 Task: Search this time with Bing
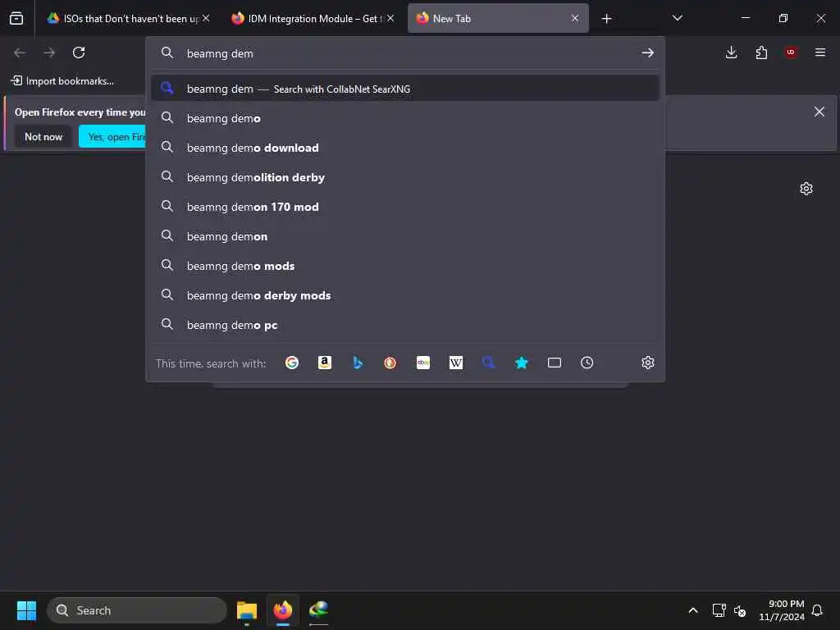[358, 363]
